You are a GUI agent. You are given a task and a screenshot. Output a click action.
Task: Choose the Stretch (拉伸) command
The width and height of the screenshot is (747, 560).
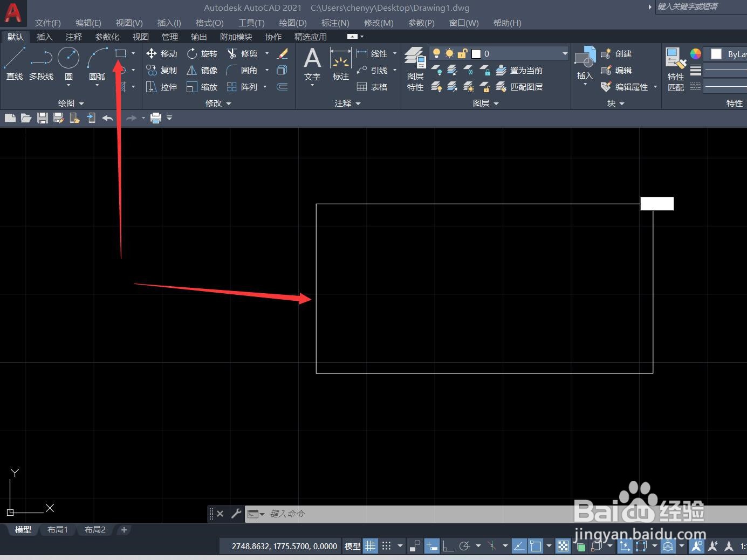pyautogui.click(x=162, y=87)
